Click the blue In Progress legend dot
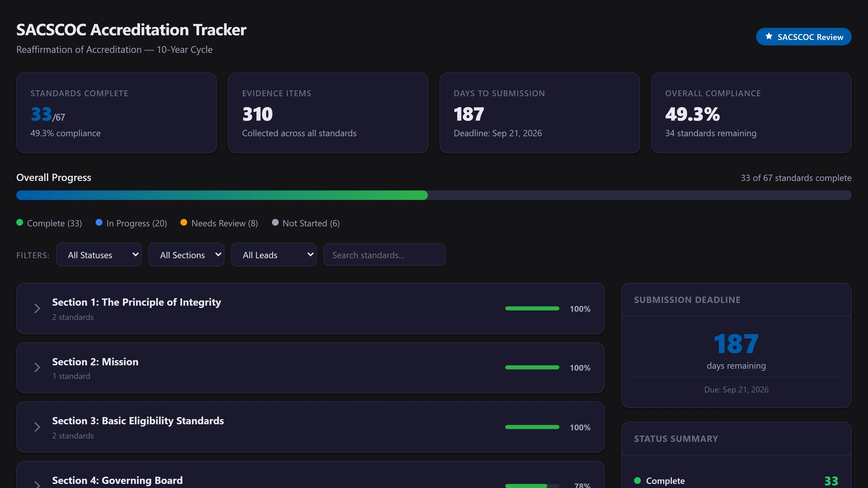Viewport: 868px width, 488px height. 99,223
